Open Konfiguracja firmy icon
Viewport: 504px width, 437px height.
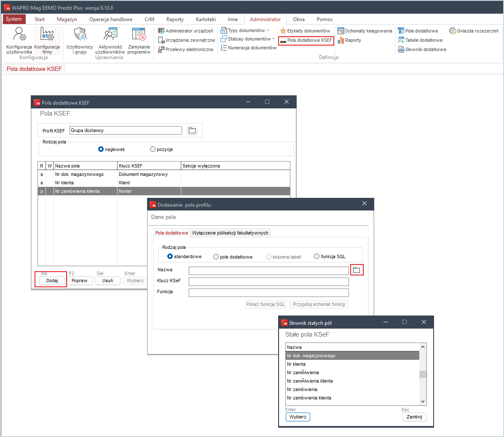pyautogui.click(x=47, y=35)
